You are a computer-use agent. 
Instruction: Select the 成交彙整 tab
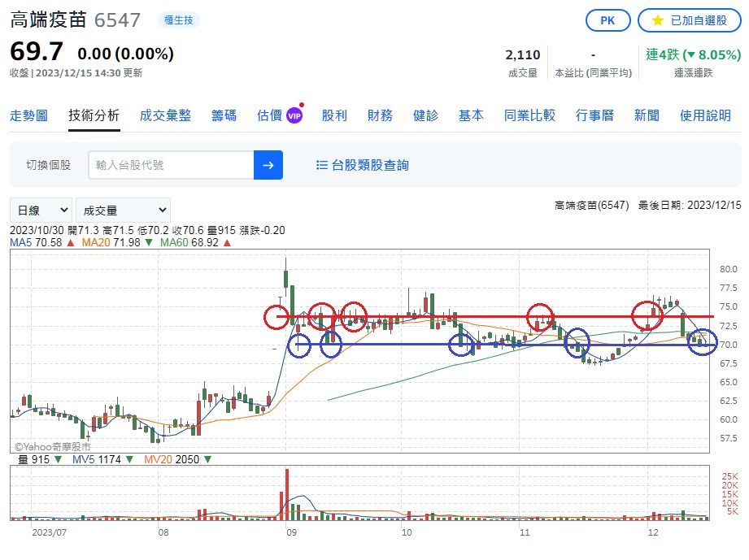click(x=165, y=115)
